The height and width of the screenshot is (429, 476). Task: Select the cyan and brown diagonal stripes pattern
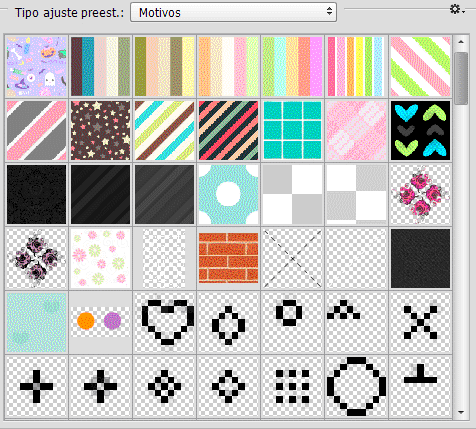point(164,130)
